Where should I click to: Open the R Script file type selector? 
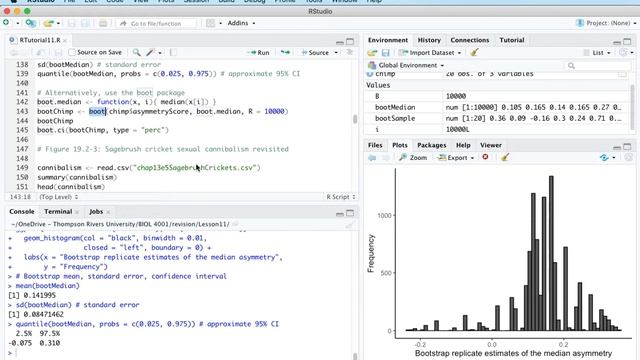[x=340, y=197]
